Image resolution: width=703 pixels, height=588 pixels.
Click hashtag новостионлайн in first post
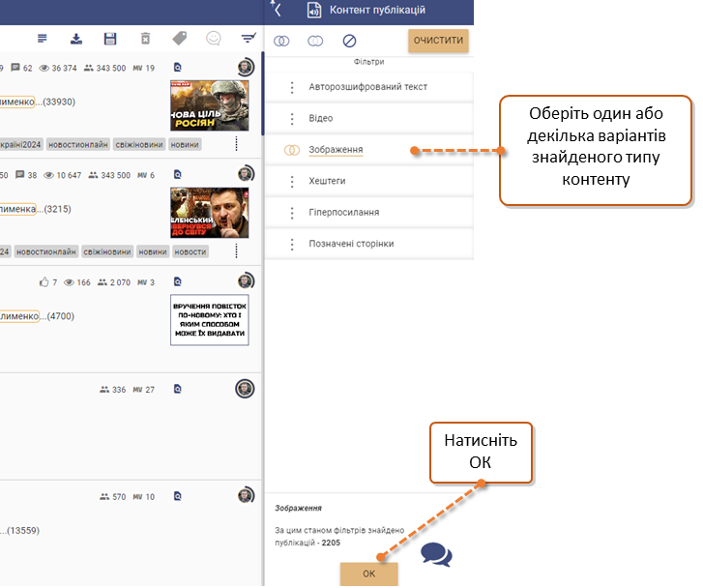(x=78, y=145)
